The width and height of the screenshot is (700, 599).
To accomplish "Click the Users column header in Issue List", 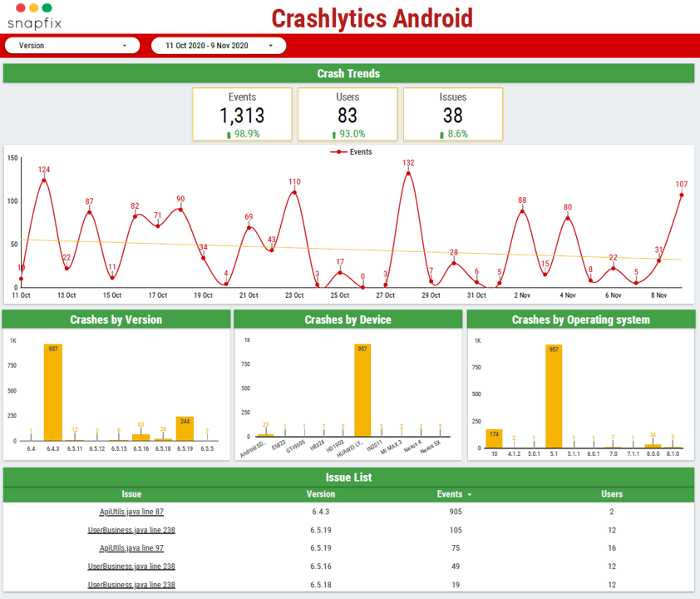I will tap(612, 494).
